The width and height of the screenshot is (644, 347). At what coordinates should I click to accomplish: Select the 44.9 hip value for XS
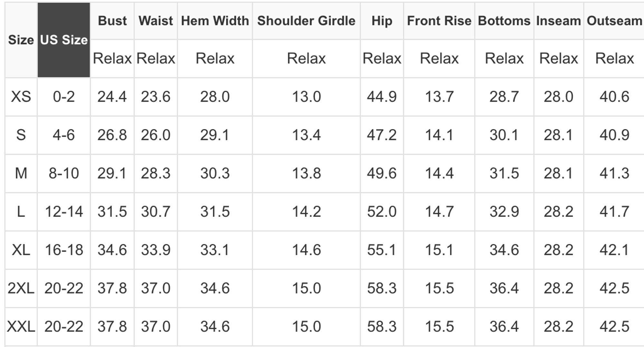(382, 97)
